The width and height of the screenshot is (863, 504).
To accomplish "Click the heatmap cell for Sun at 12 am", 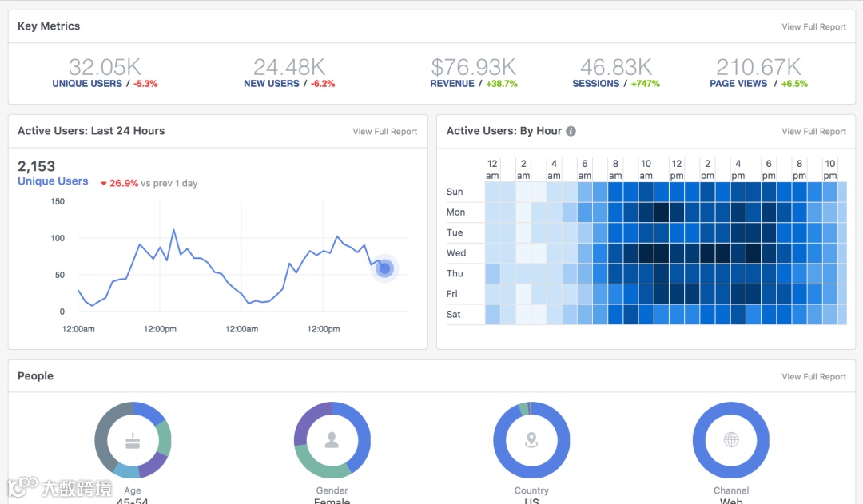I will [492, 192].
